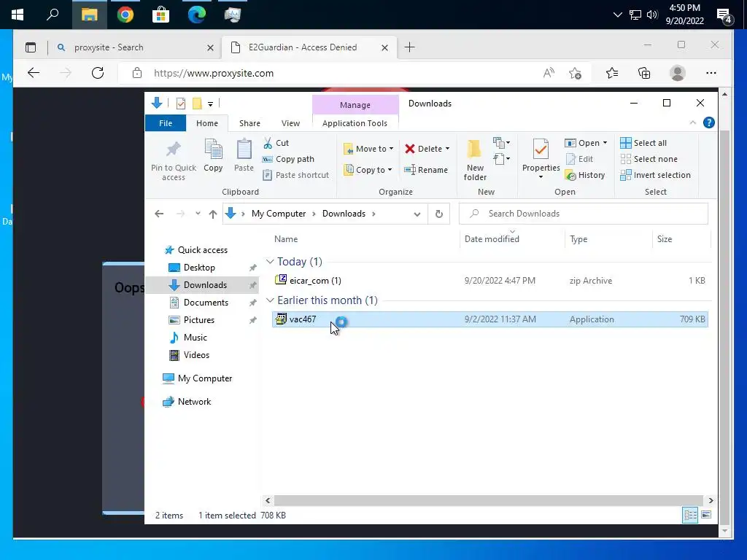Click Invert selection
This screenshot has width=747, height=560.
656,175
